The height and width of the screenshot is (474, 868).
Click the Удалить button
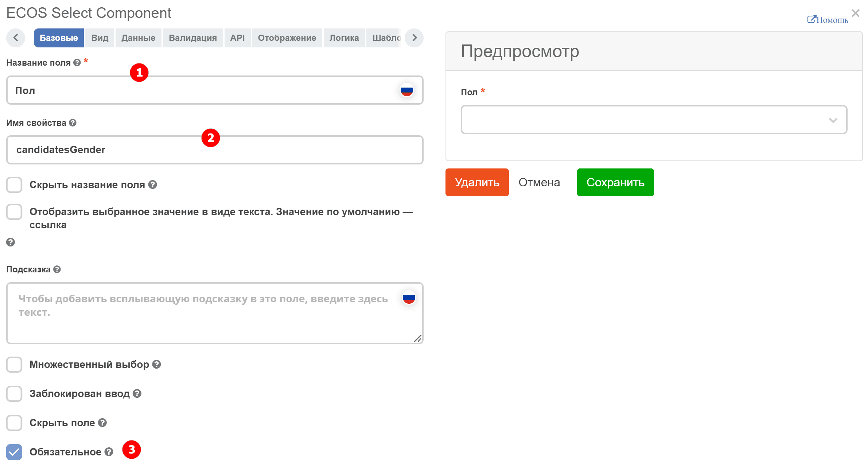coord(477,182)
